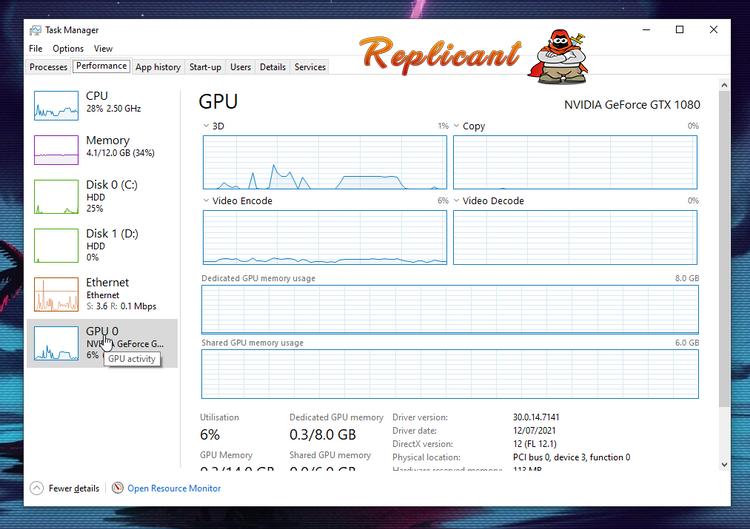Open the Video Decode graph dropdown
Screen dimensions: 750x529
pos(456,200)
